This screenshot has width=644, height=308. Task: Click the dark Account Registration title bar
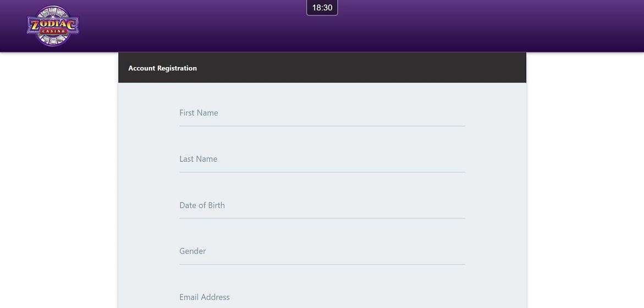tap(322, 68)
